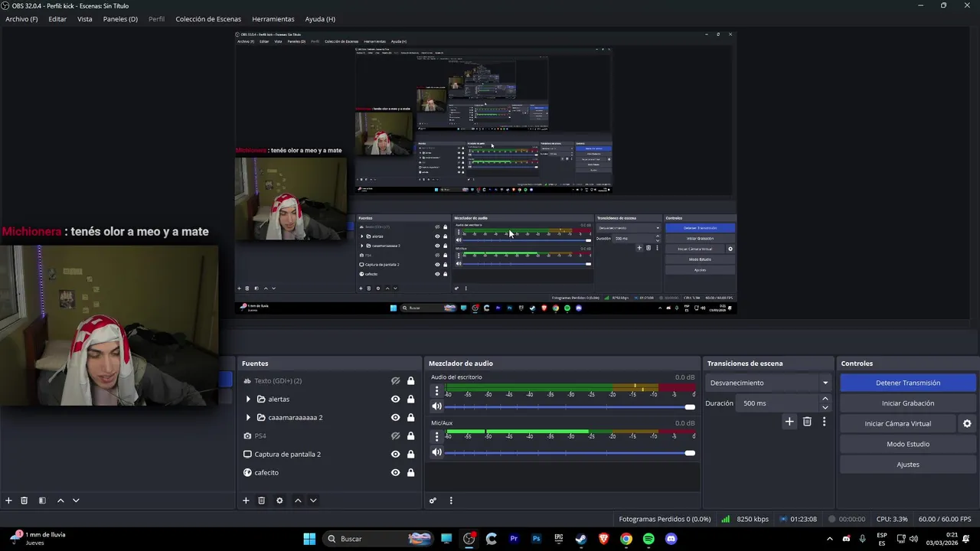Increase transition duration with up arrow
This screenshot has height=551, width=980.
tap(825, 399)
